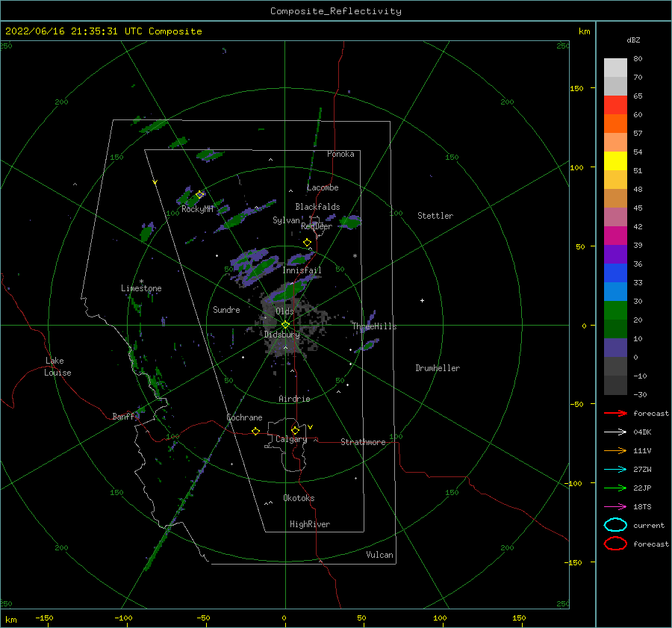Click the Blackfalds city label
Screen dimensions: 672x628
coord(317,207)
